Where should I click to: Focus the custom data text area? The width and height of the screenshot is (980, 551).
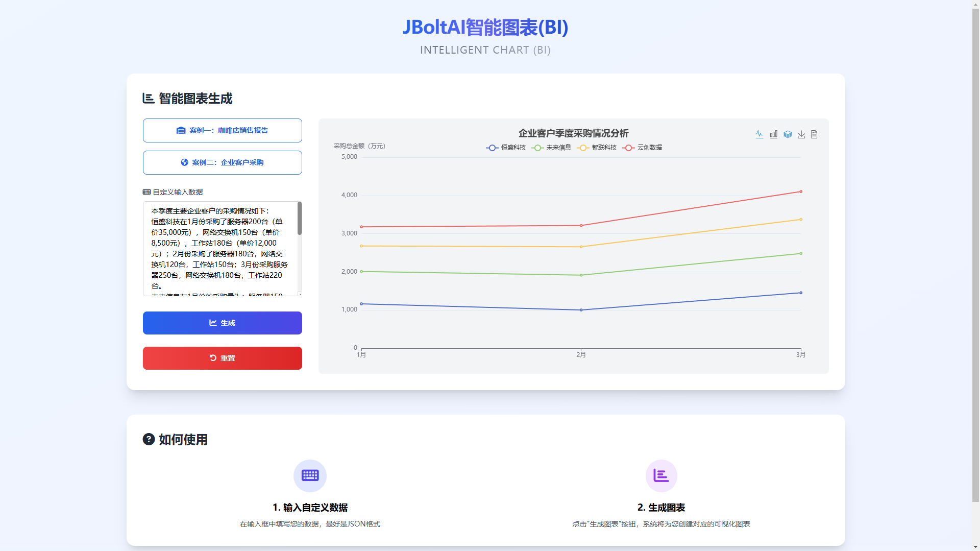tap(220, 249)
